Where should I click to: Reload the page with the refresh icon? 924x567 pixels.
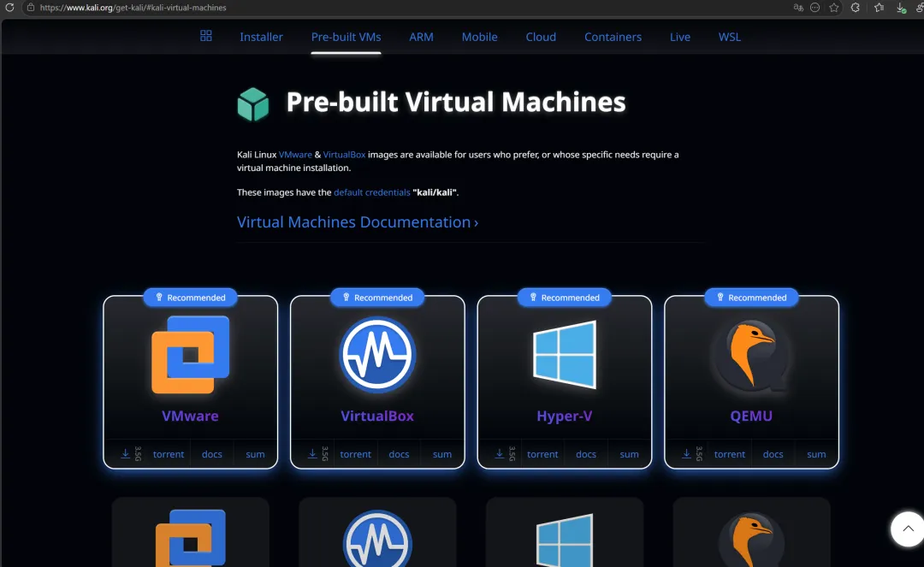pyautogui.click(x=9, y=8)
